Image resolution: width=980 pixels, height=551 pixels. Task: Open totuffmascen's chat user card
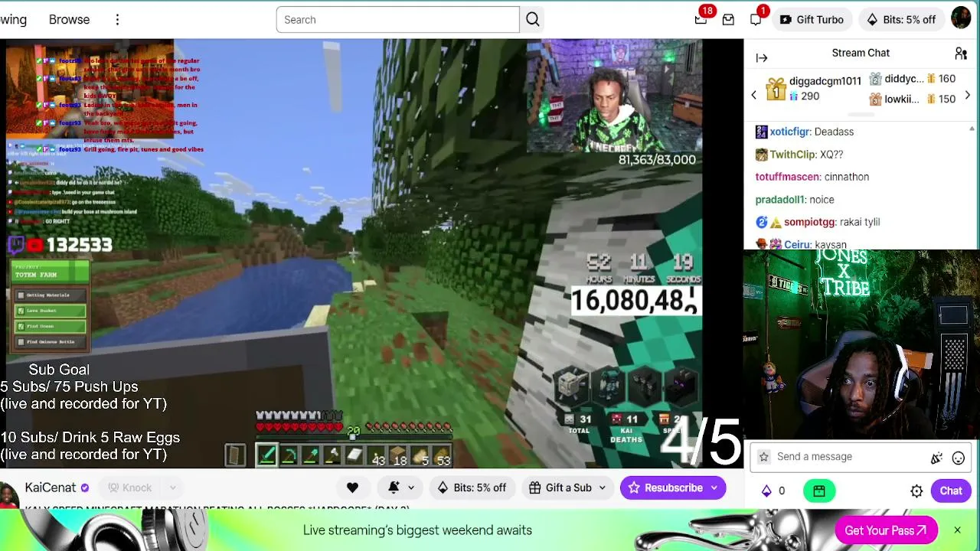[787, 177]
